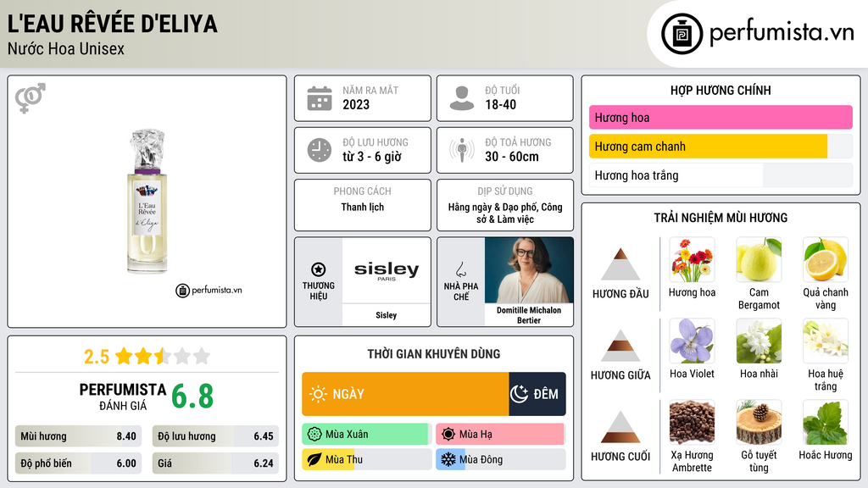Click the star badge icon above Thương hiệu
The width and height of the screenshot is (868, 488).
(x=319, y=269)
